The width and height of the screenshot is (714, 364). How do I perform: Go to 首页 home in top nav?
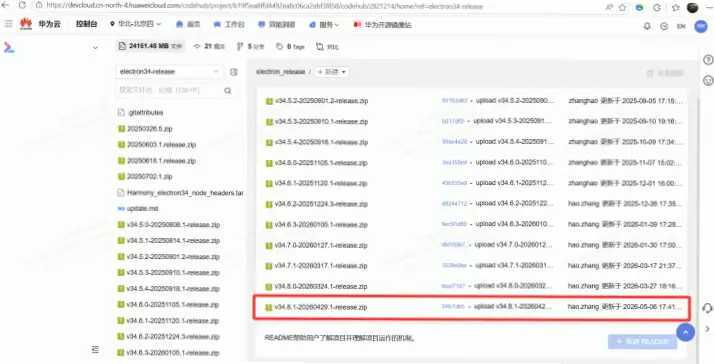(x=188, y=25)
